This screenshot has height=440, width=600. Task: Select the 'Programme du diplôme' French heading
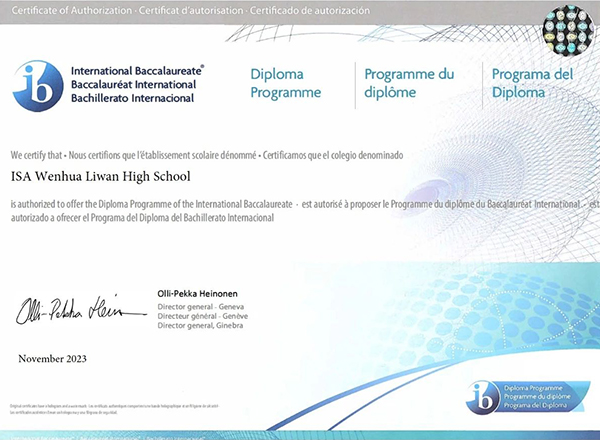pyautogui.click(x=409, y=84)
